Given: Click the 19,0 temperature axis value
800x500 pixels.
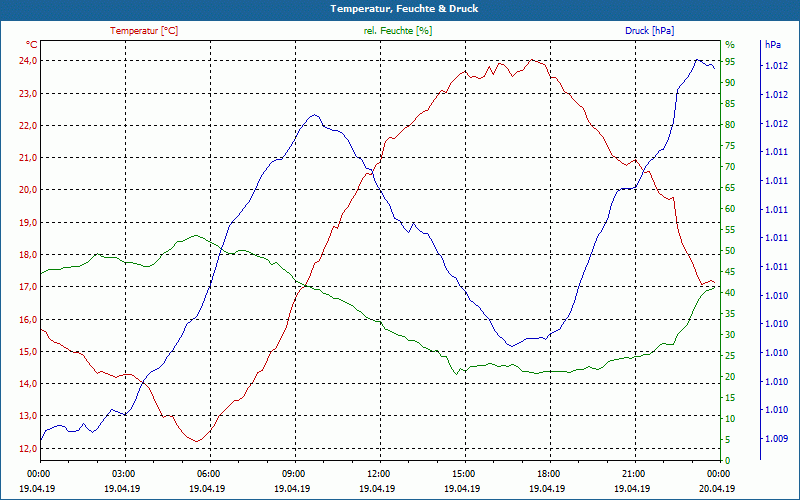Looking at the screenshot, I should [28, 222].
